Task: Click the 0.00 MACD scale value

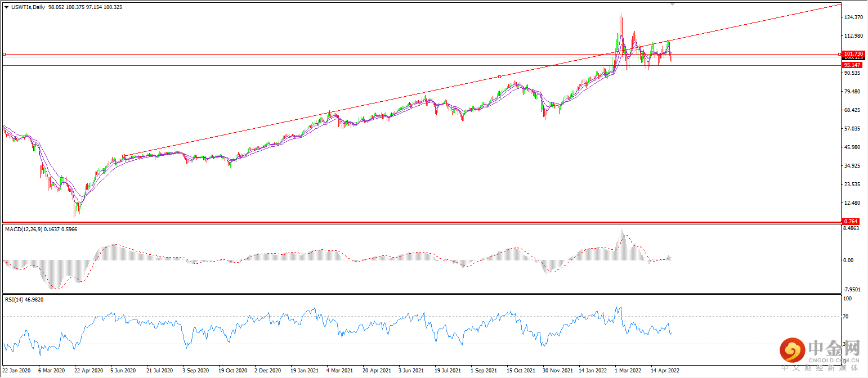Action: click(x=848, y=260)
